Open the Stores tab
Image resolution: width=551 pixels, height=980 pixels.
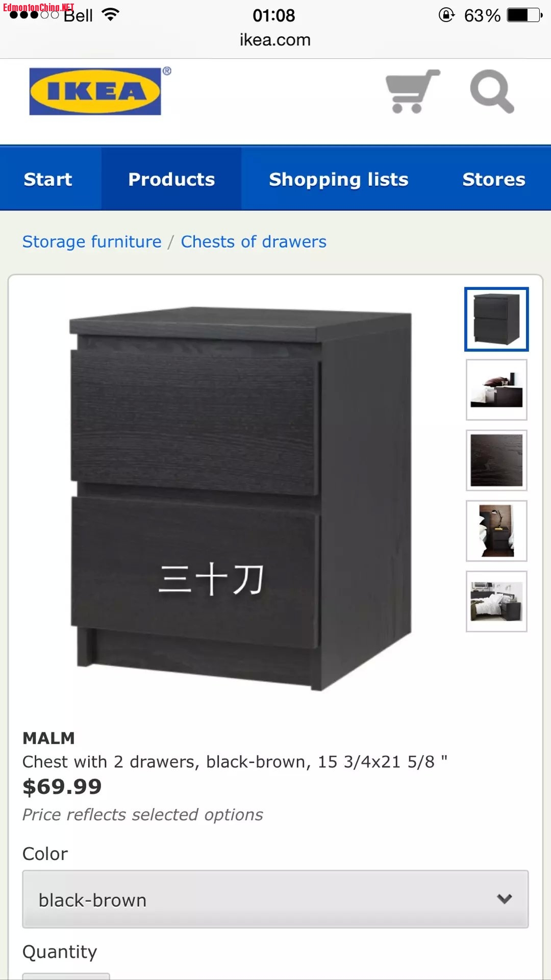pyautogui.click(x=493, y=179)
